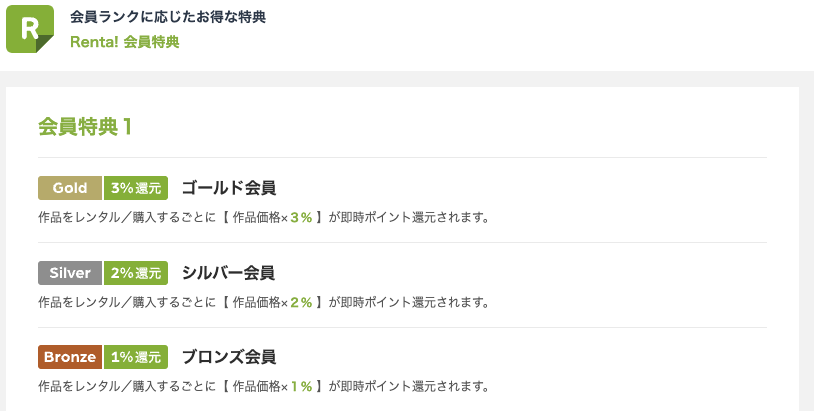Open the Renta! 会員特典 green title link
The width and height of the screenshot is (814, 411).
coord(125,42)
